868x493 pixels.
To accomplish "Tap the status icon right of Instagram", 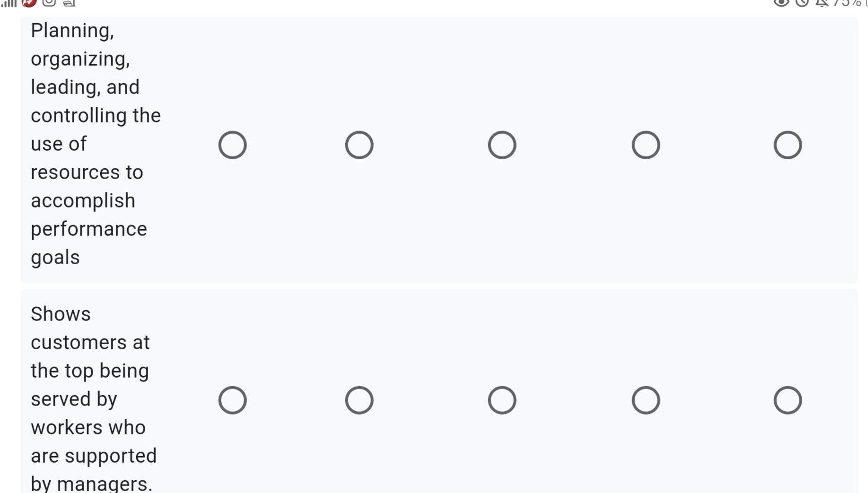I will (x=69, y=3).
